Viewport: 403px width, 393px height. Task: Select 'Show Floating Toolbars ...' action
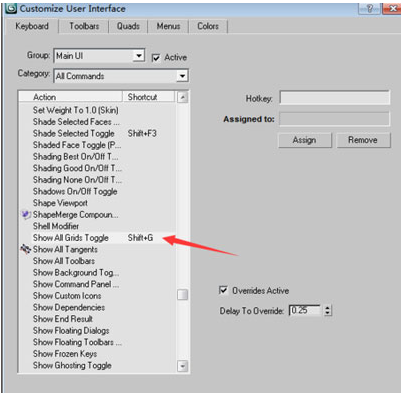[77, 342]
